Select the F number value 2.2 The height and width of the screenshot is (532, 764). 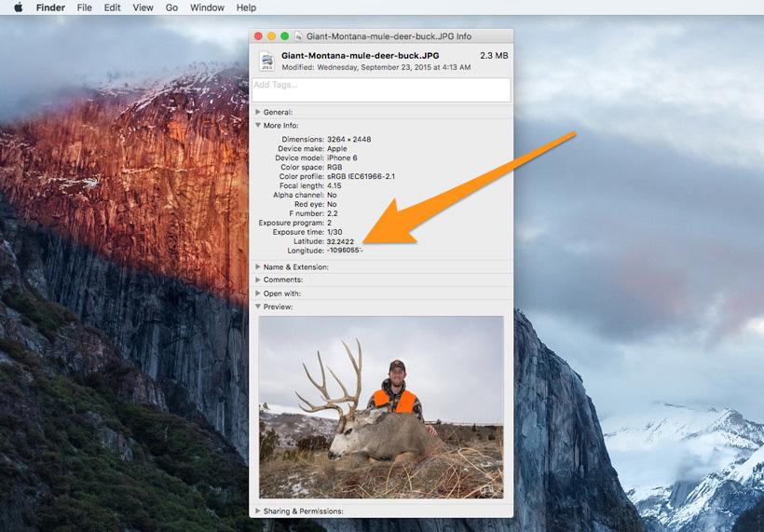[x=333, y=213]
